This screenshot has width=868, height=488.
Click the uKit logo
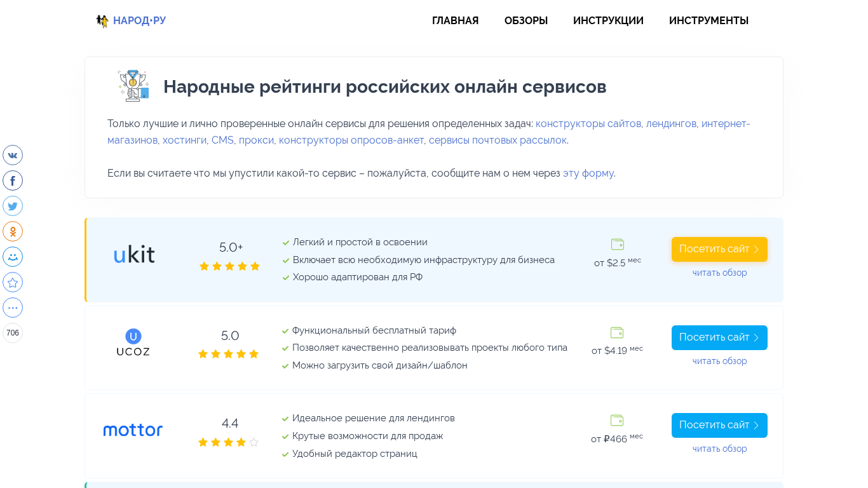click(134, 254)
